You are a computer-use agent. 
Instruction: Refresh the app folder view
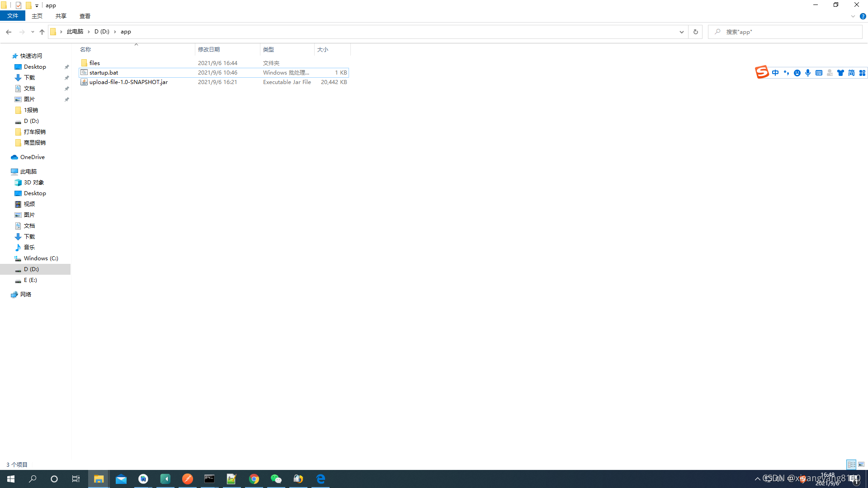pos(695,32)
